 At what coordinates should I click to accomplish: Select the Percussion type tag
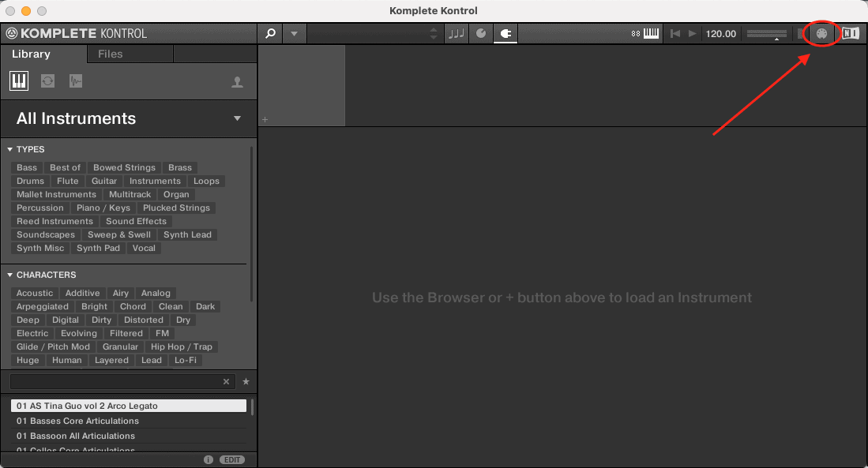point(39,208)
